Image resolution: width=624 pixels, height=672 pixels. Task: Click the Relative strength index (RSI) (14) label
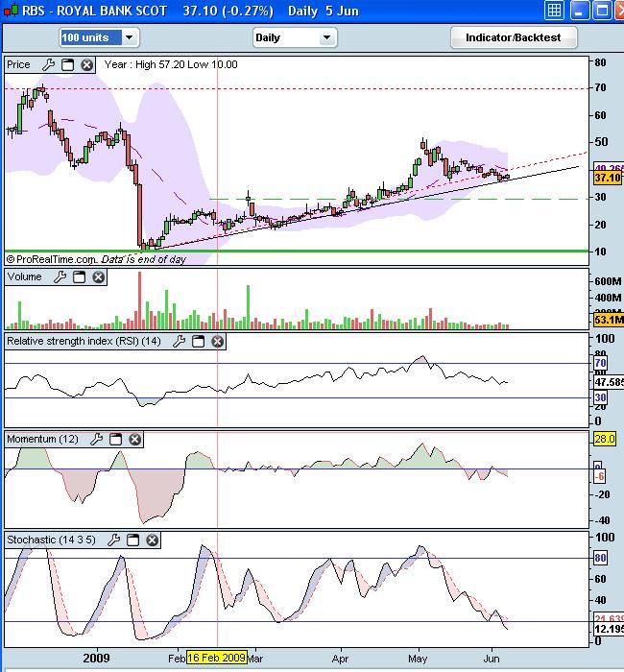[x=84, y=341]
